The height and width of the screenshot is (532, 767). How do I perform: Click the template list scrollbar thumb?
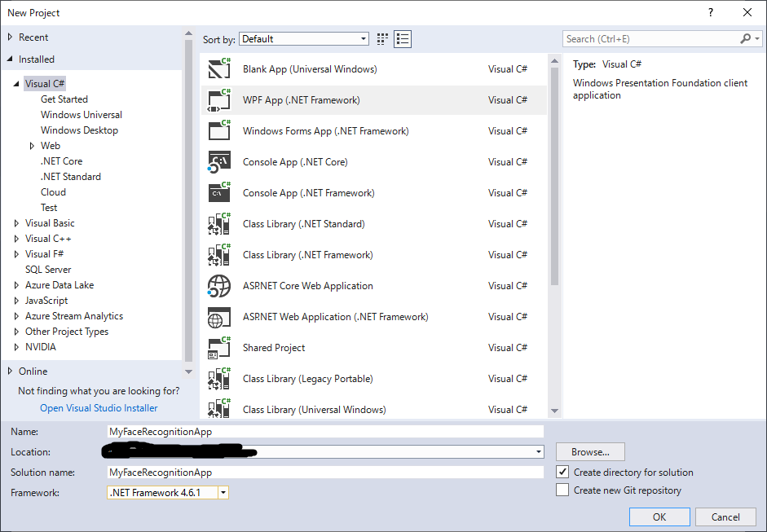tap(554, 176)
